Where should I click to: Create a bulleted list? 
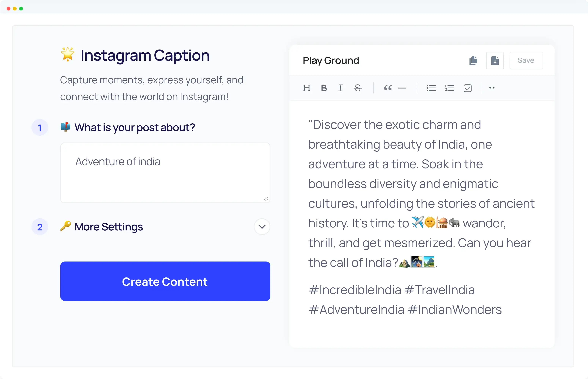click(431, 88)
